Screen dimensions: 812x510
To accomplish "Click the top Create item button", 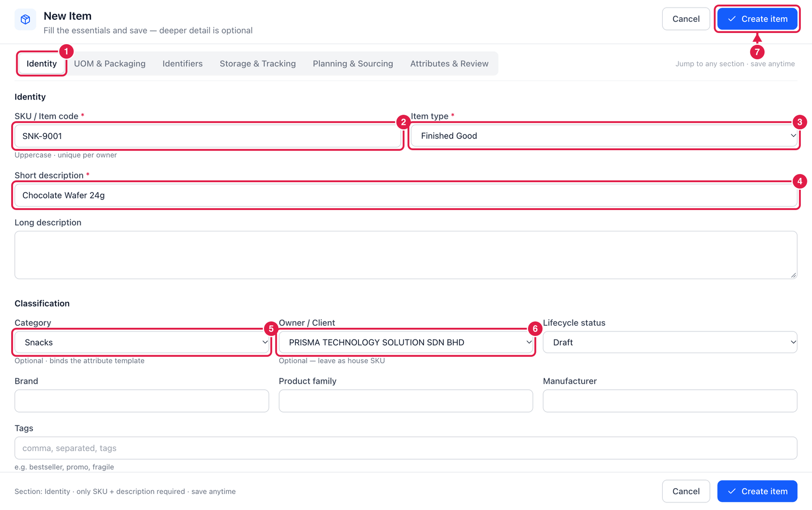I will pyautogui.click(x=757, y=19).
